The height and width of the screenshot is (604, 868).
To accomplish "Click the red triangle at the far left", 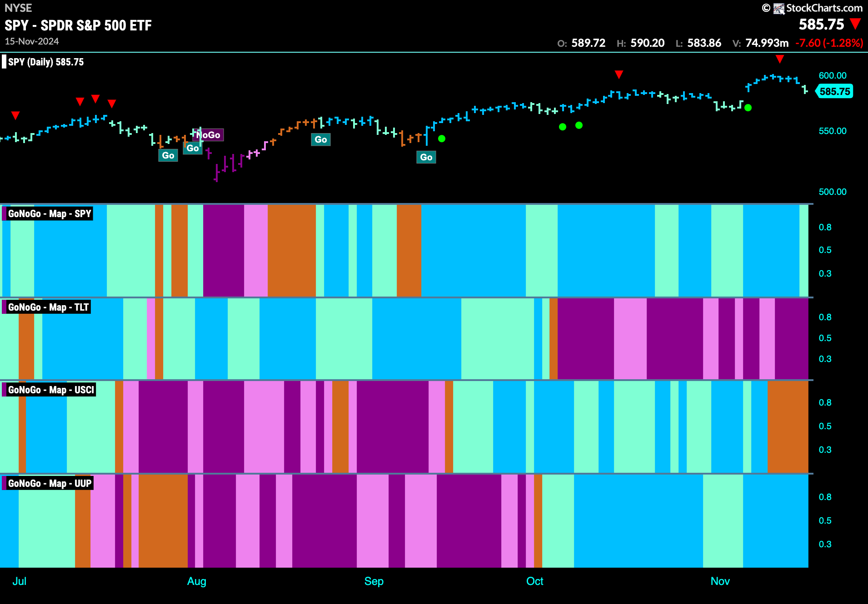I will click(15, 116).
